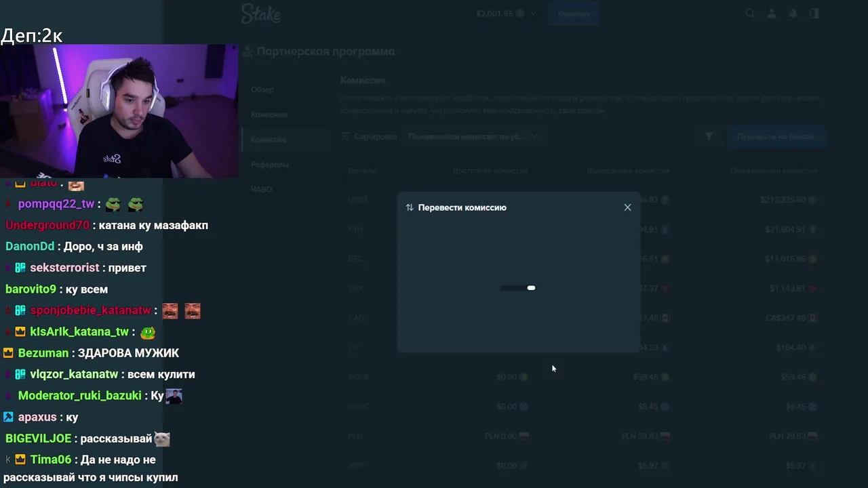Click the DOGE currency row label
The width and height of the screenshot is (868, 488).
358,377
